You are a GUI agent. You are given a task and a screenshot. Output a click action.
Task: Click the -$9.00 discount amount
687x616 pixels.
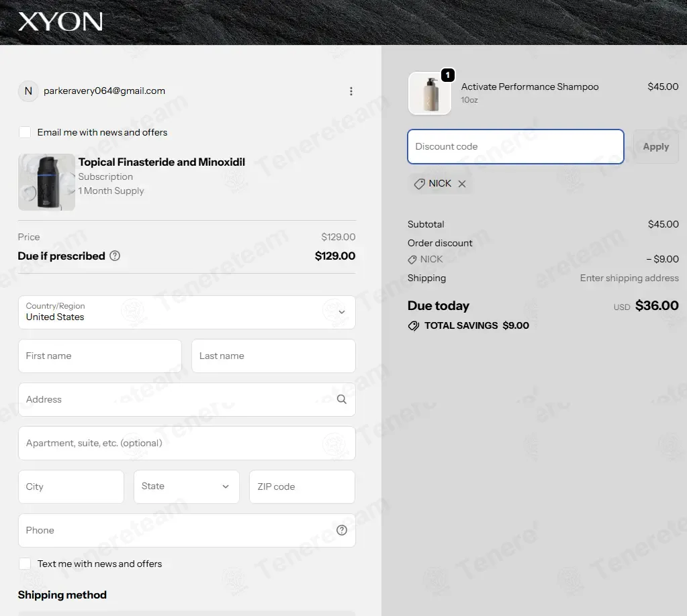click(x=662, y=259)
